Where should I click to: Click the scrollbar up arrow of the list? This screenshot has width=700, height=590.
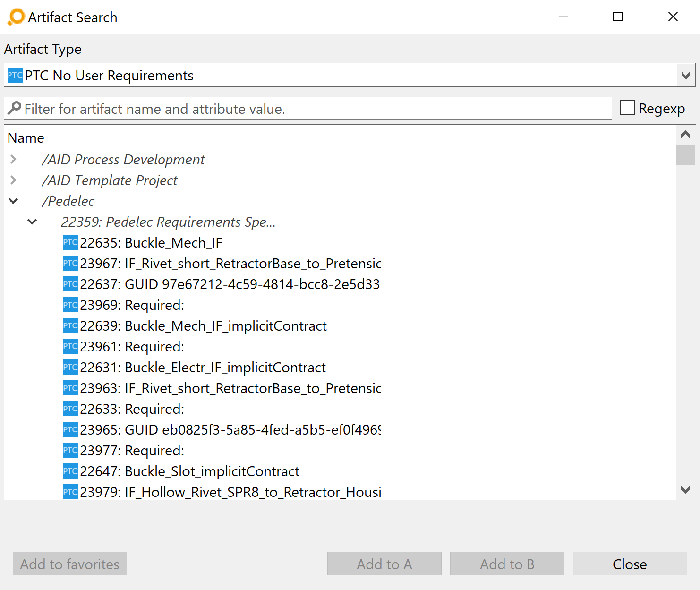685,135
